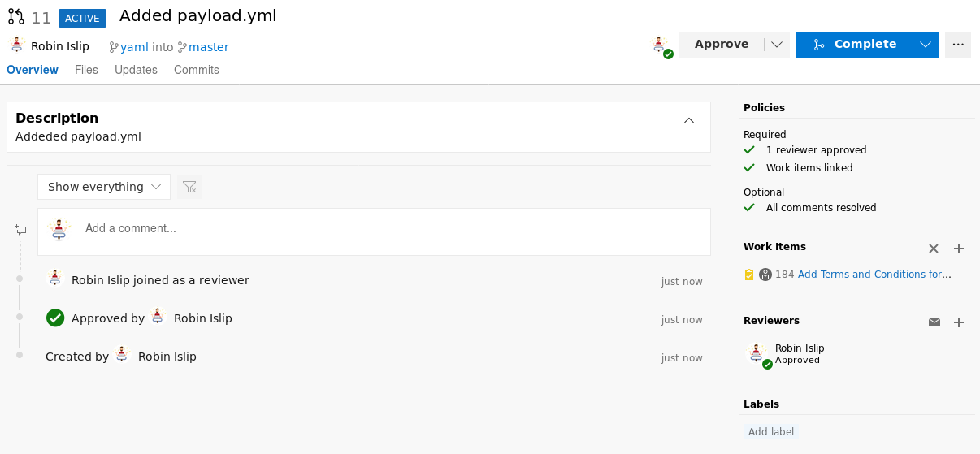Collapse the Description section
Viewport: 980px width, 454px height.
click(x=689, y=120)
